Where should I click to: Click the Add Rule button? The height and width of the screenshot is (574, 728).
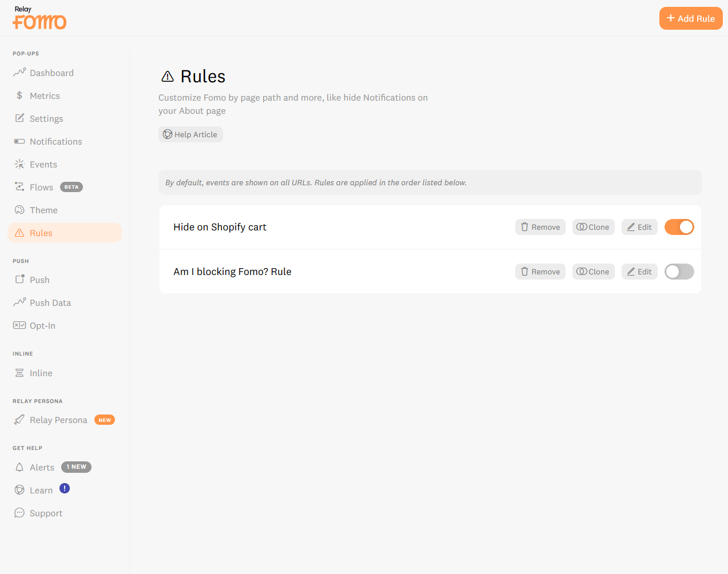point(691,18)
